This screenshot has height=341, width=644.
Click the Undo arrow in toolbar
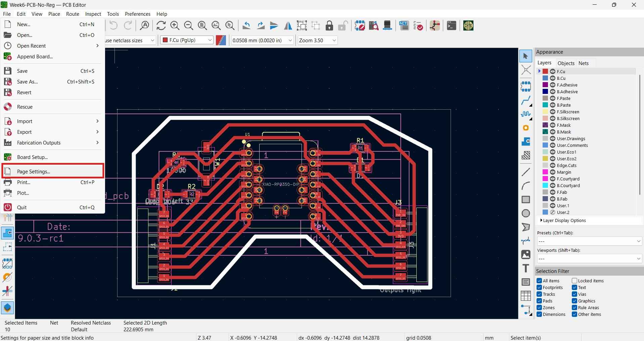pos(113,25)
